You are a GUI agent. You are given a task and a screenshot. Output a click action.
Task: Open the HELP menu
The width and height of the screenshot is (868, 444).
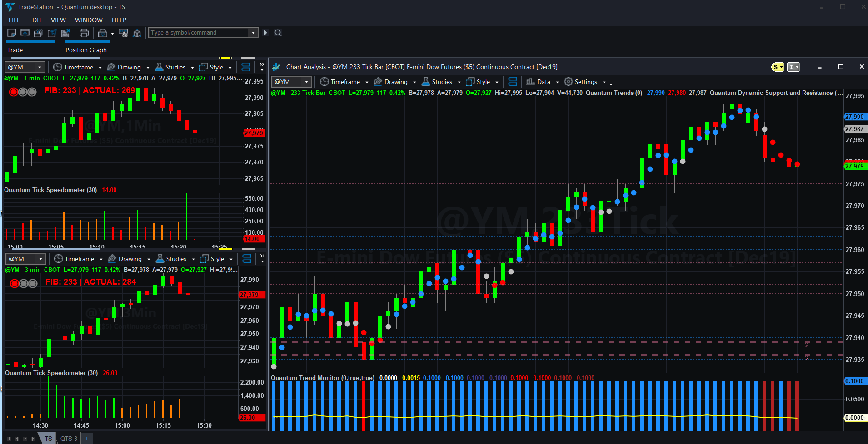pos(119,20)
